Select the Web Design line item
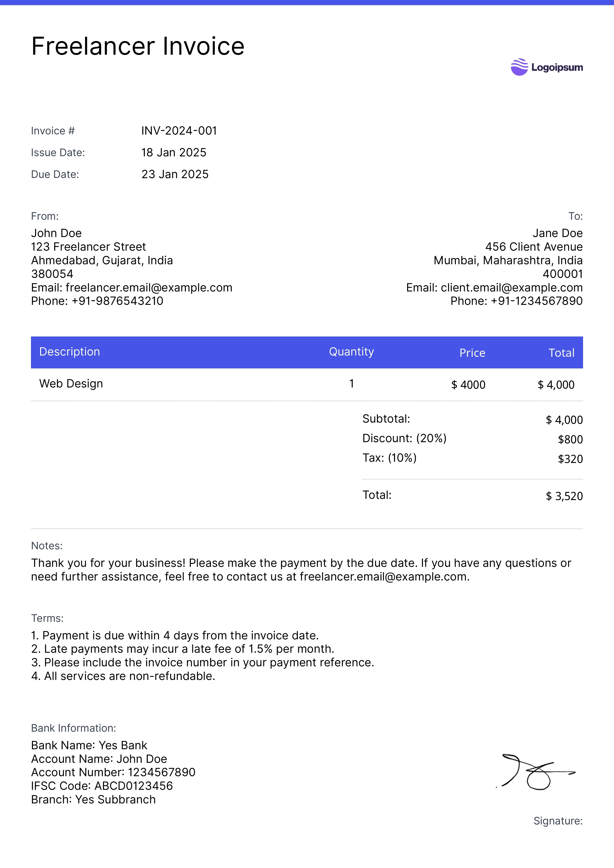Viewport: 614px width, 868px height. click(x=71, y=384)
